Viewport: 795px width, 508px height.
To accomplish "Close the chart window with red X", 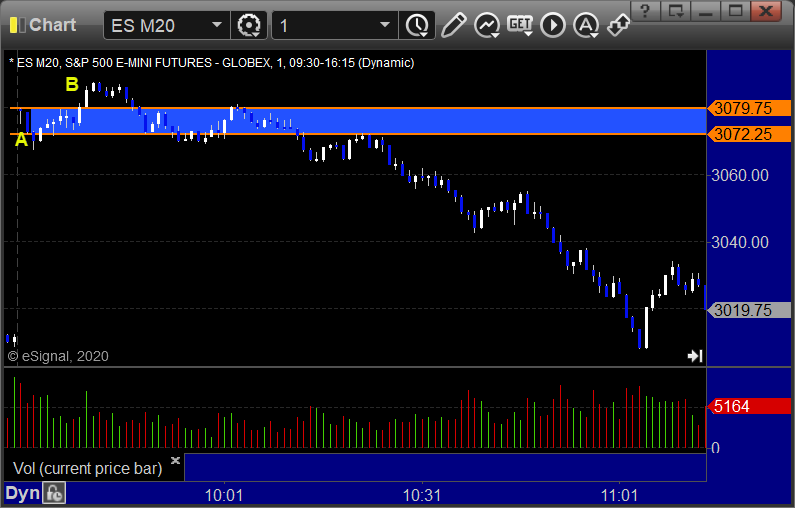I will (x=766, y=11).
